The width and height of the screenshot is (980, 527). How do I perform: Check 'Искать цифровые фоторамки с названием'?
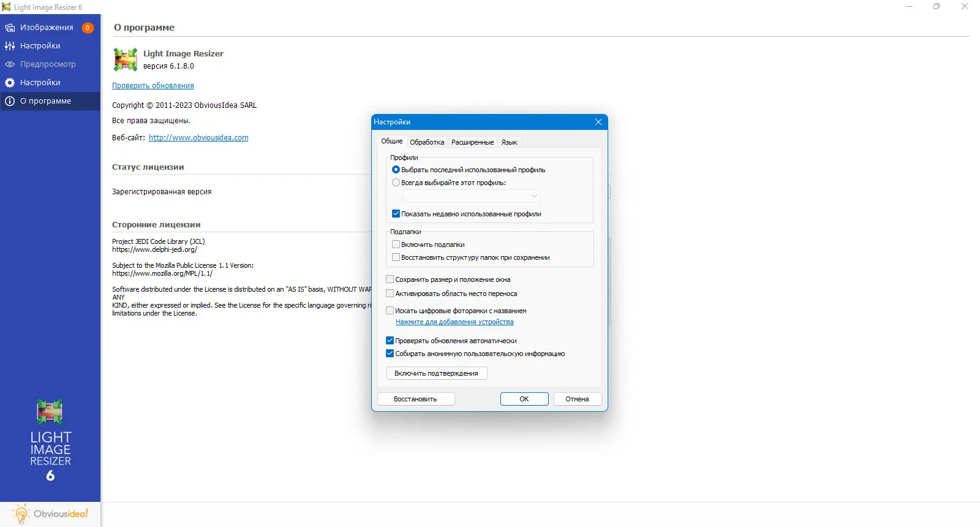tap(390, 311)
